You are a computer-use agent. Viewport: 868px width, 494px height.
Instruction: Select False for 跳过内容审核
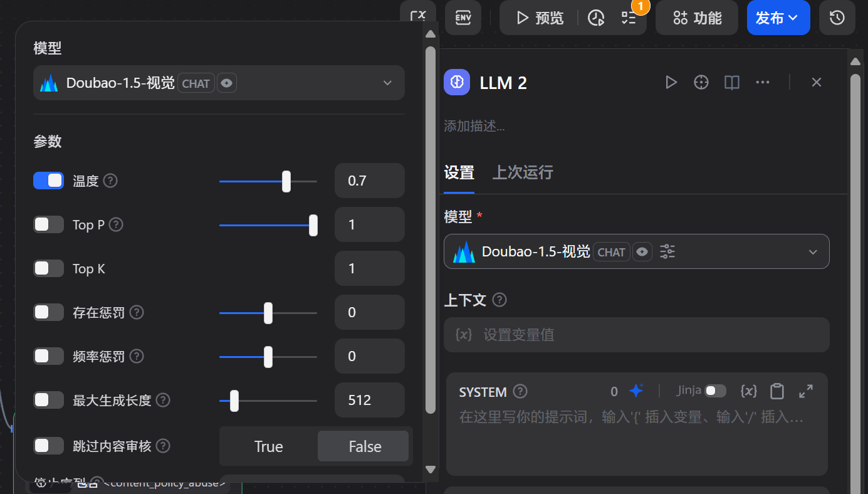click(365, 446)
